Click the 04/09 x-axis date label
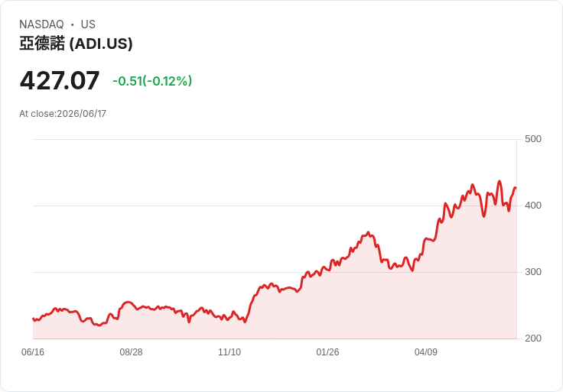 click(x=426, y=352)
